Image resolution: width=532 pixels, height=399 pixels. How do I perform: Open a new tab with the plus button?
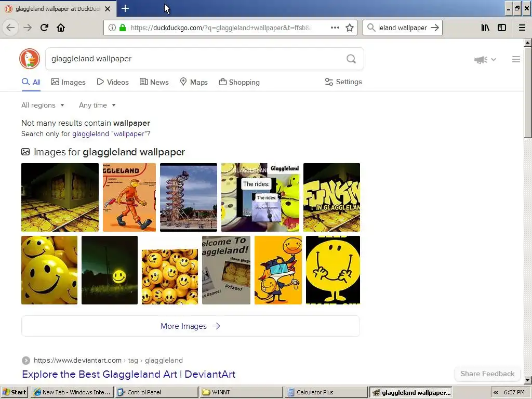point(125,8)
